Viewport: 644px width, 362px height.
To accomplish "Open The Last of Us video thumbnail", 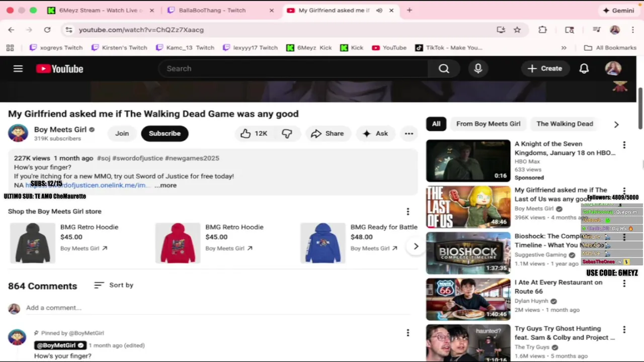I will tap(468, 207).
